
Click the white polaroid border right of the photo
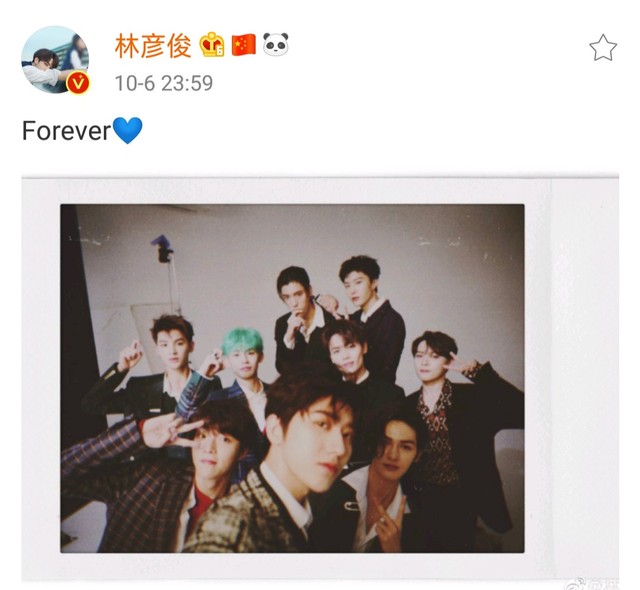coord(571,378)
